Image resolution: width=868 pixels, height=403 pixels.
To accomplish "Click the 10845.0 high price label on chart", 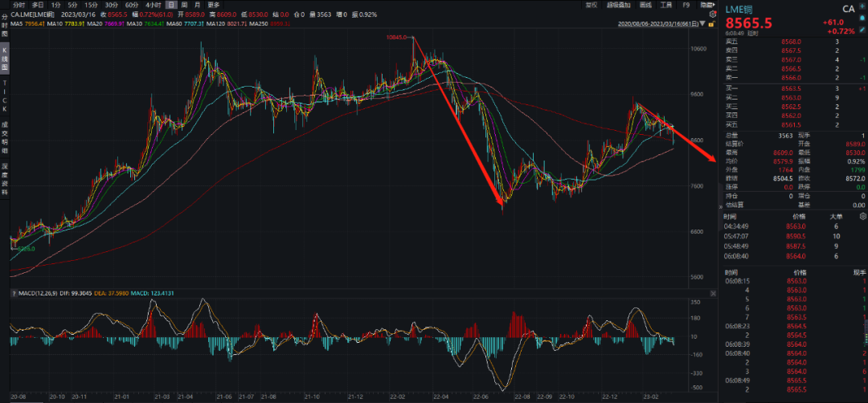I will click(398, 37).
